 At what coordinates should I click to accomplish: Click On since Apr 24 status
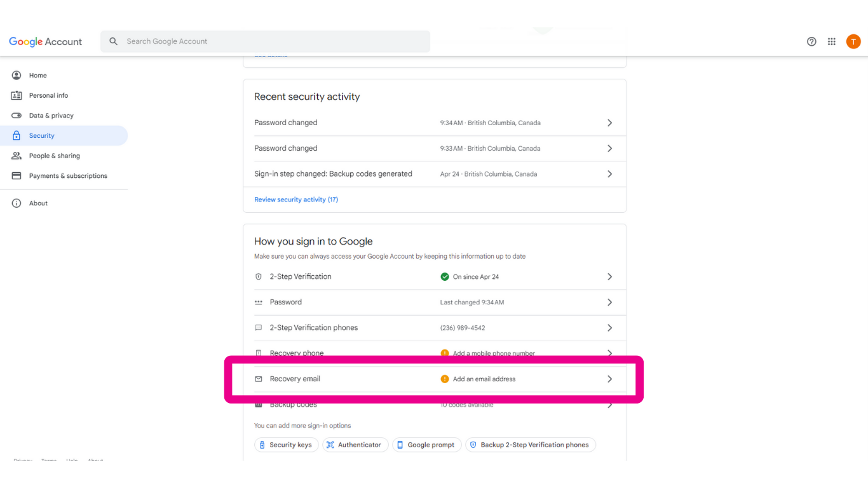tap(476, 277)
